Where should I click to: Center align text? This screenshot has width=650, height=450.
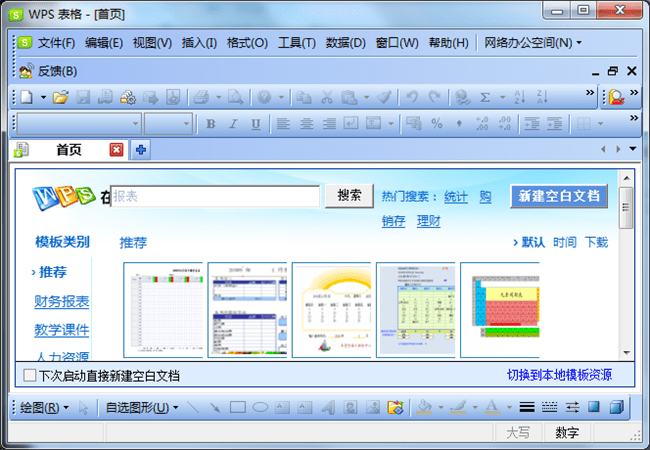click(x=306, y=123)
